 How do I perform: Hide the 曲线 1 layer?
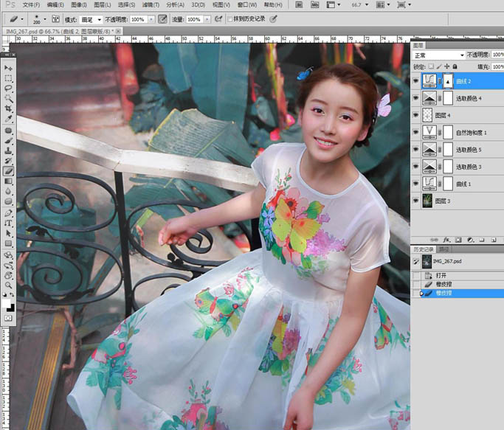pos(415,184)
